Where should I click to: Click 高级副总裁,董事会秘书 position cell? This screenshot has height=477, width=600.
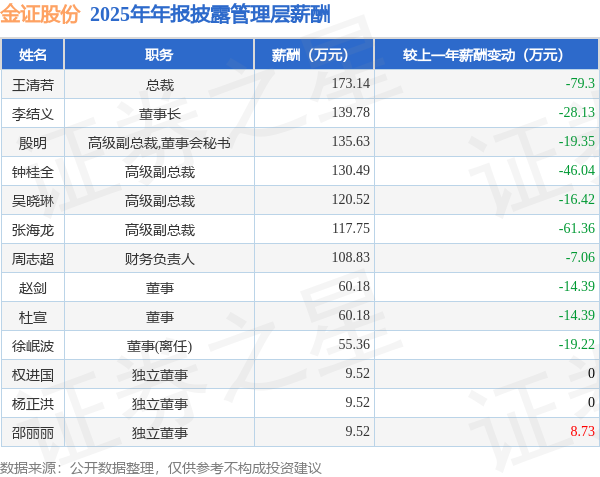pyautogui.click(x=159, y=143)
